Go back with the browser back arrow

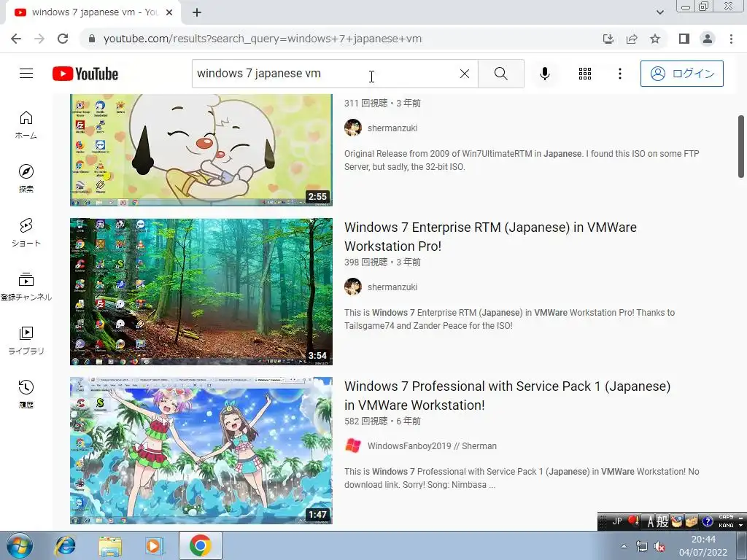[16, 39]
